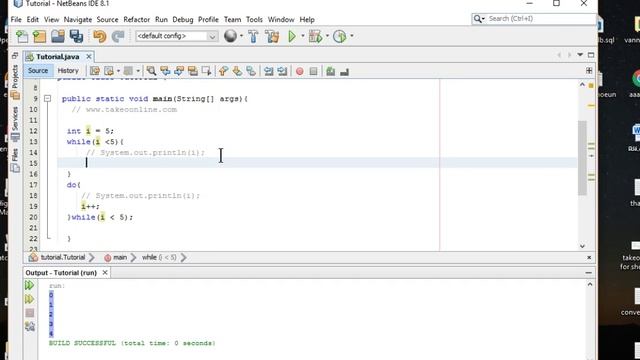The width and height of the screenshot is (640, 360).
Task: Collapse the main method code fold
Action: [47, 98]
